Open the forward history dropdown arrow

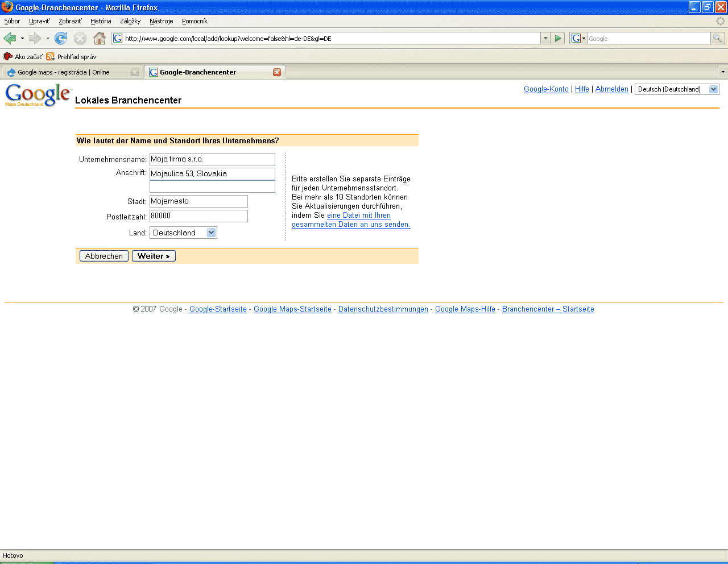48,38
